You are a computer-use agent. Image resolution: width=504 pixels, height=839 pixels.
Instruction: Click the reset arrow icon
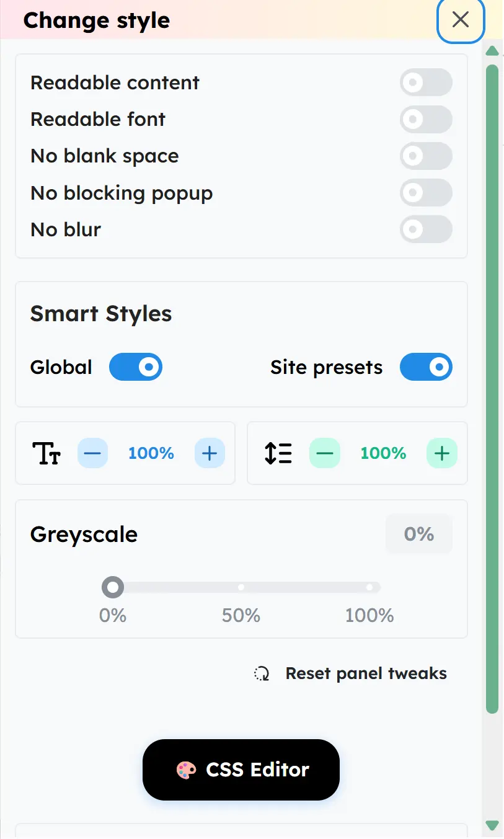262,673
